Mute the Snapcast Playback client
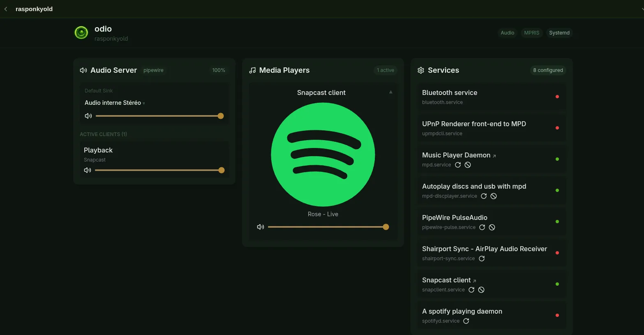Image resolution: width=644 pixels, height=335 pixels. [x=88, y=170]
